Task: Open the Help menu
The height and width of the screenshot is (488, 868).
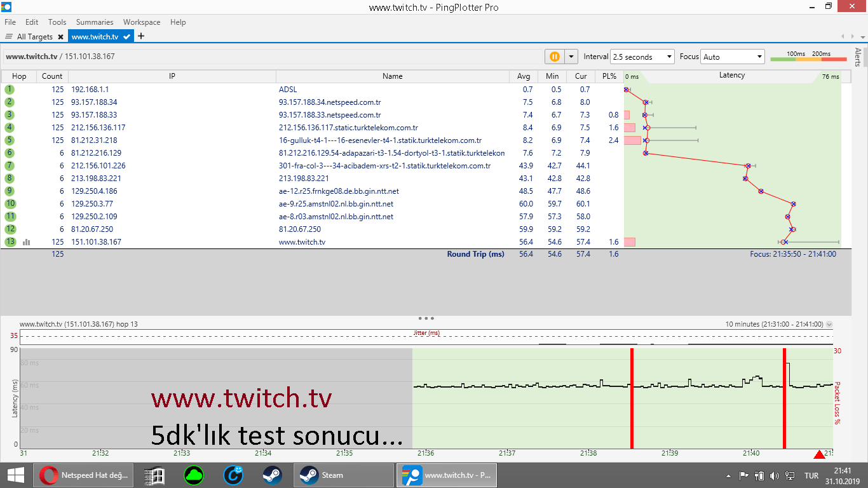Action: point(178,22)
